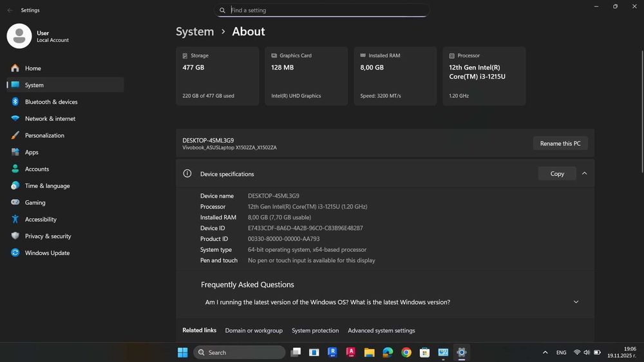Click the Vivobook_ASUSLaptop model name text
644x362 pixels.
[x=230, y=148]
